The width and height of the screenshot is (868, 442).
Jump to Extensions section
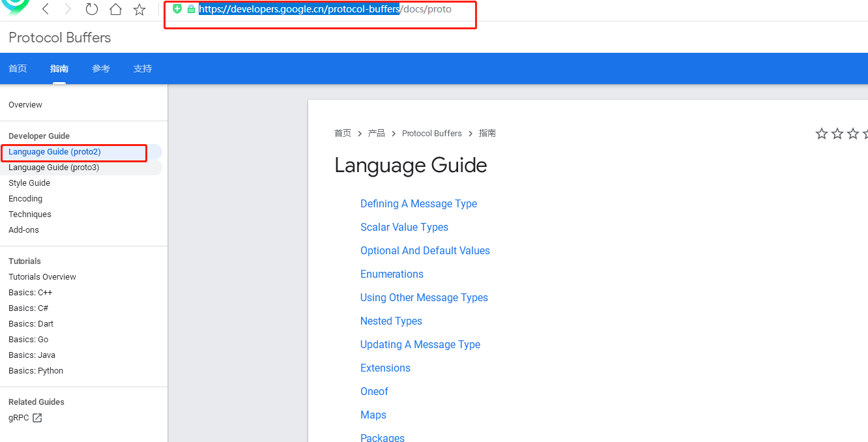click(x=385, y=368)
